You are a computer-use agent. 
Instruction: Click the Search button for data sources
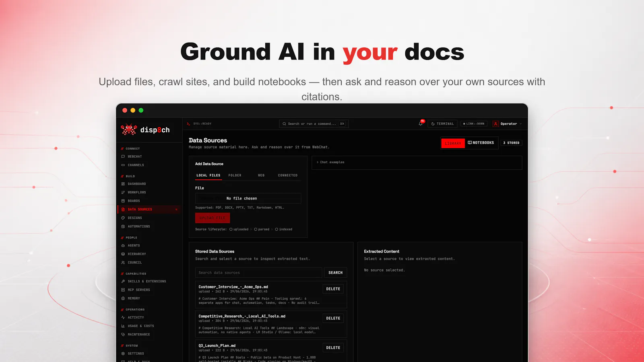pos(335,273)
